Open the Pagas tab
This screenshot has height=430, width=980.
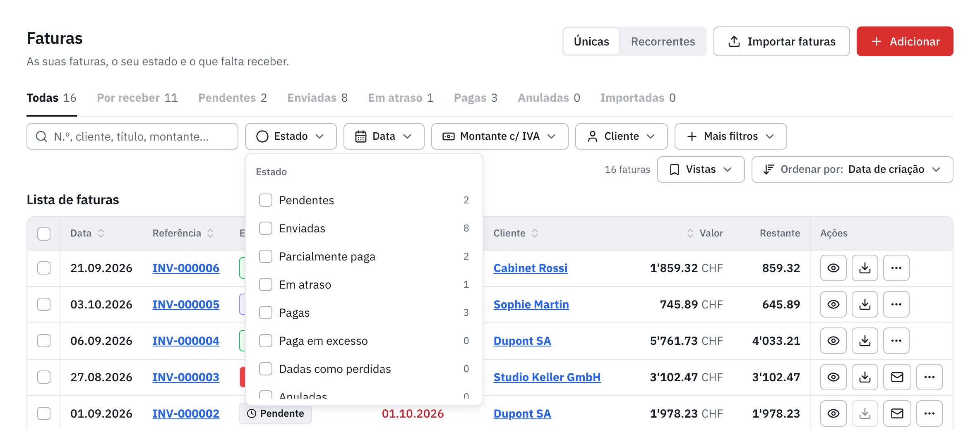476,98
